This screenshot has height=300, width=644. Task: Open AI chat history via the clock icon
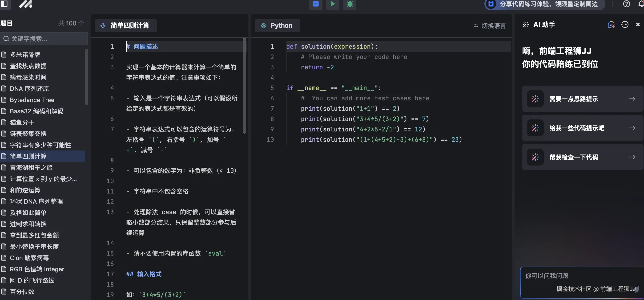(x=624, y=24)
